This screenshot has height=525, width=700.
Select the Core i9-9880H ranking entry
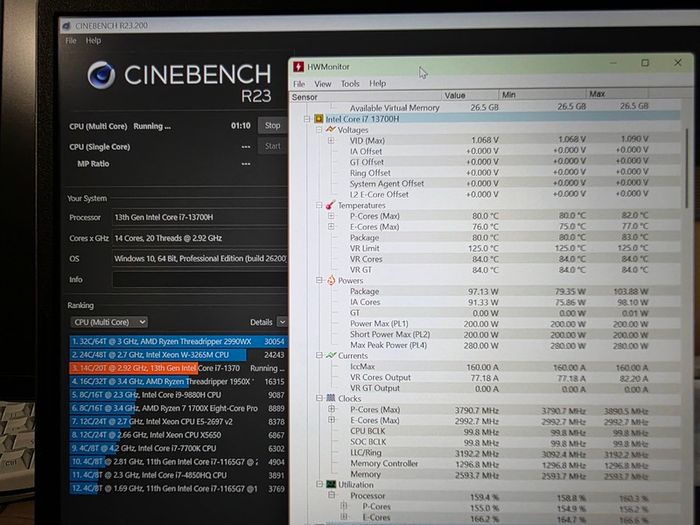178,395
